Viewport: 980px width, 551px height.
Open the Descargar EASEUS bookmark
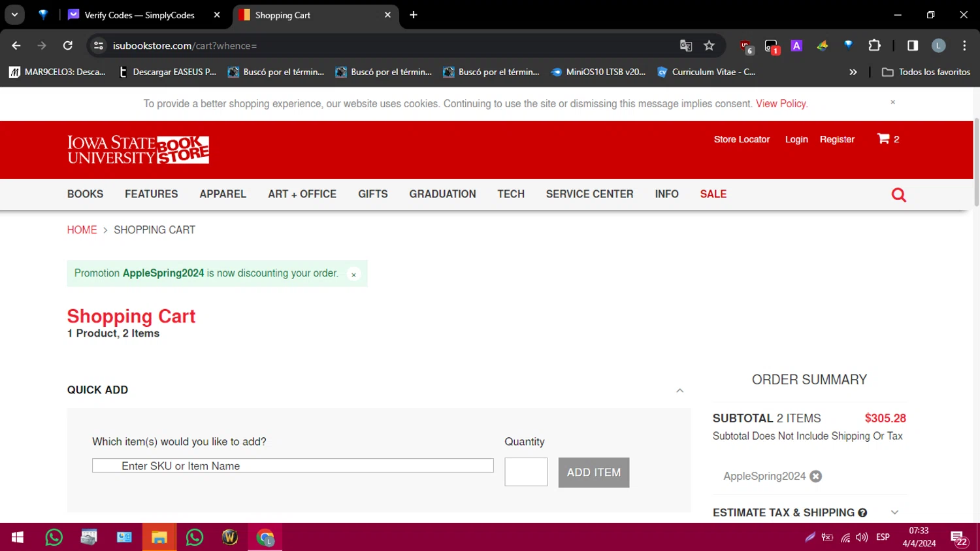tap(167, 72)
